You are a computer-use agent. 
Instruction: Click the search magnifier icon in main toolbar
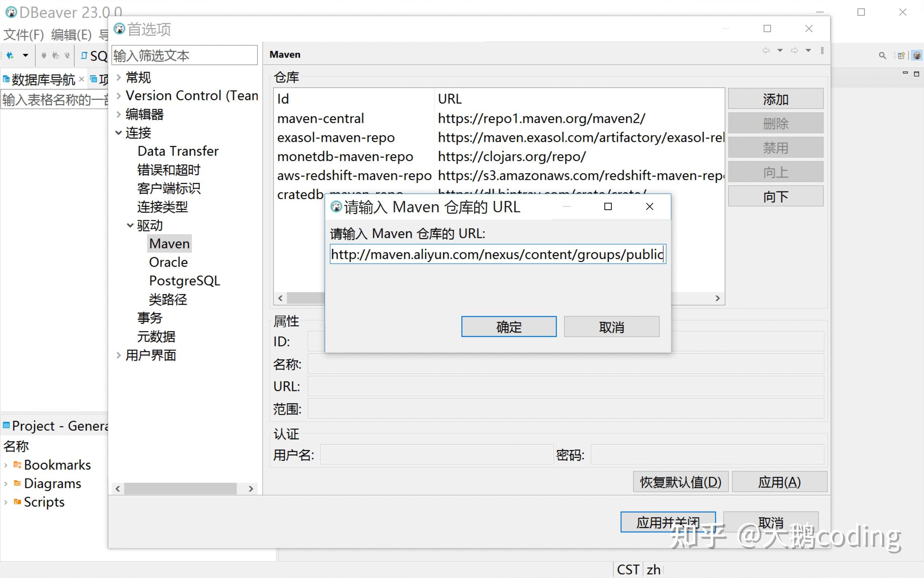click(x=882, y=56)
